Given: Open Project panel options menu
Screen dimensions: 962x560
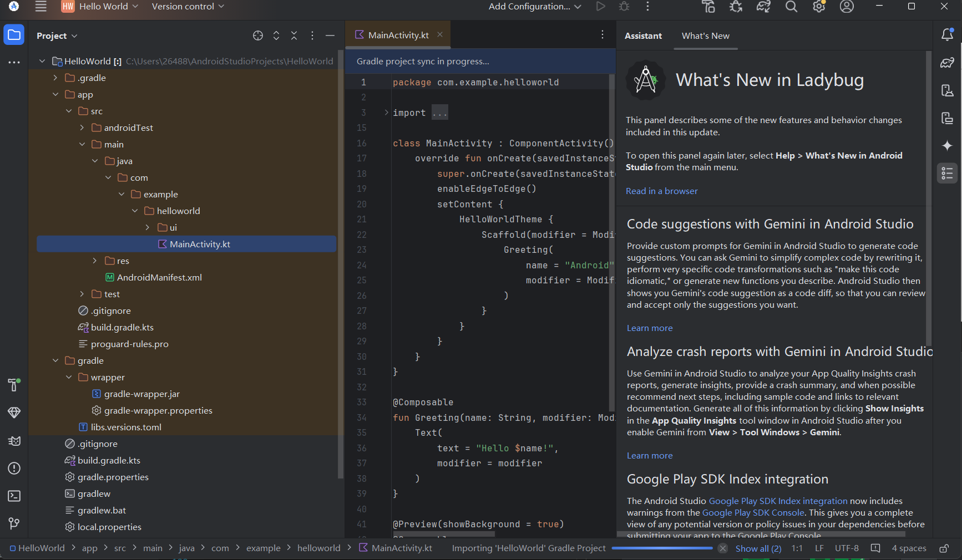Looking at the screenshot, I should 312,35.
